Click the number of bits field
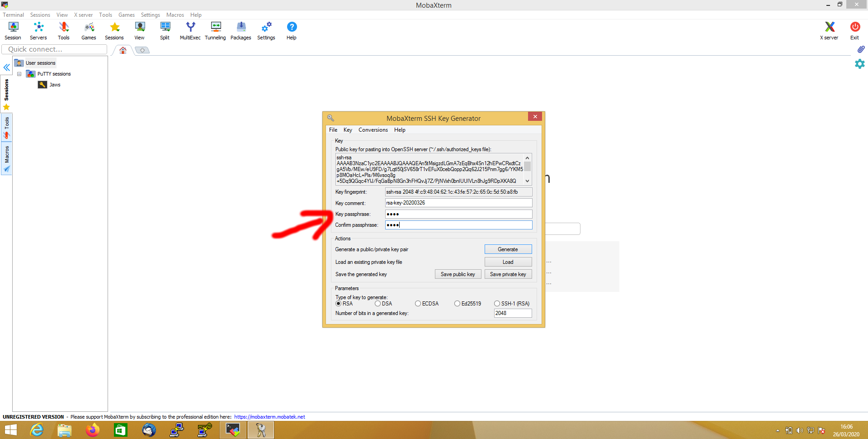The image size is (868, 439). pos(513,313)
